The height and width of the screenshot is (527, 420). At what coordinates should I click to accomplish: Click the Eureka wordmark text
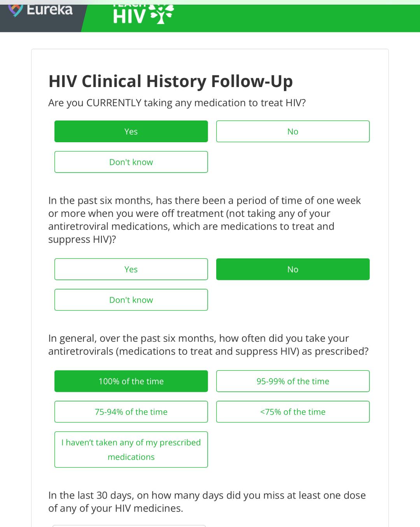[49, 10]
